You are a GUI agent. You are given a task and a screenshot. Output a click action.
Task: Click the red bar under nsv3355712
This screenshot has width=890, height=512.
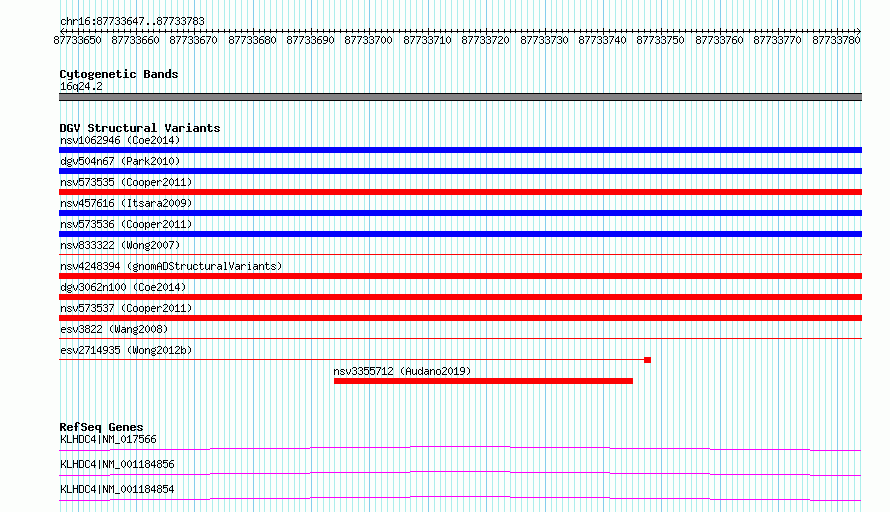tap(484, 381)
